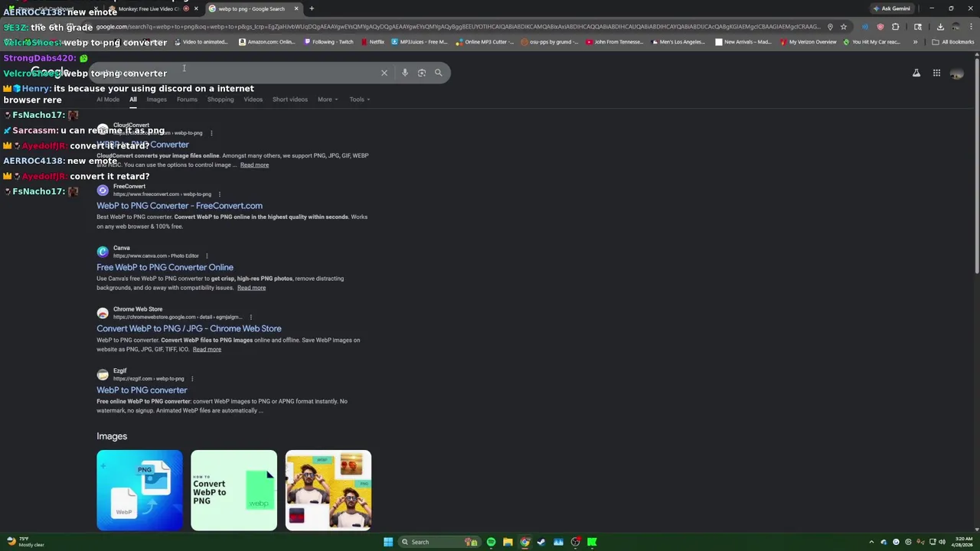Switch to Forums results tab
This screenshot has height=551, width=980.
tap(187, 99)
